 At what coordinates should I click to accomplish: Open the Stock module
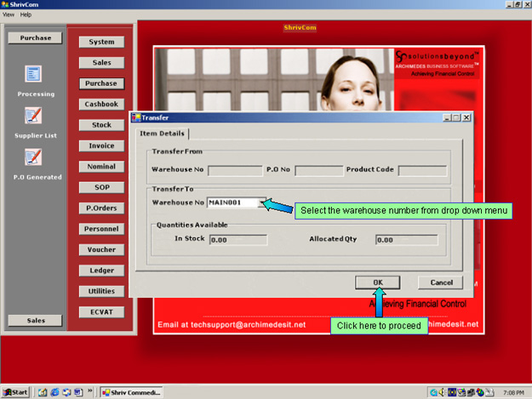(101, 125)
